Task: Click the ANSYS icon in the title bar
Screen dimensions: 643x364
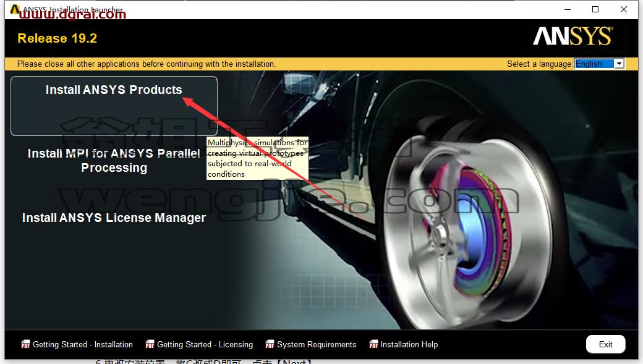Action: [x=15, y=9]
